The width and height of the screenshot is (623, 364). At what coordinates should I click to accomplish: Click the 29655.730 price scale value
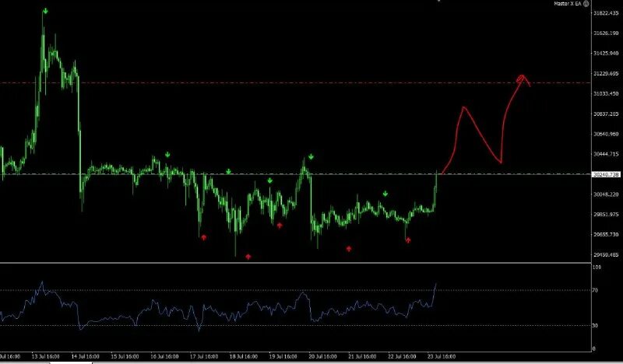607,235
